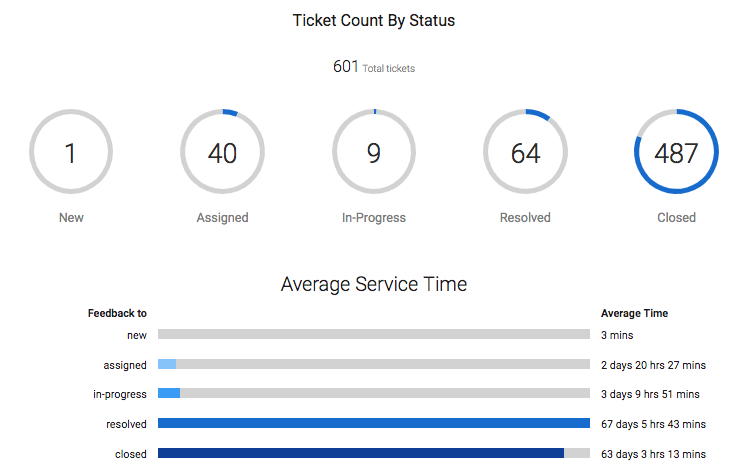Click the 'new' average time bar
The width and height of the screenshot is (748, 474).
point(374,334)
